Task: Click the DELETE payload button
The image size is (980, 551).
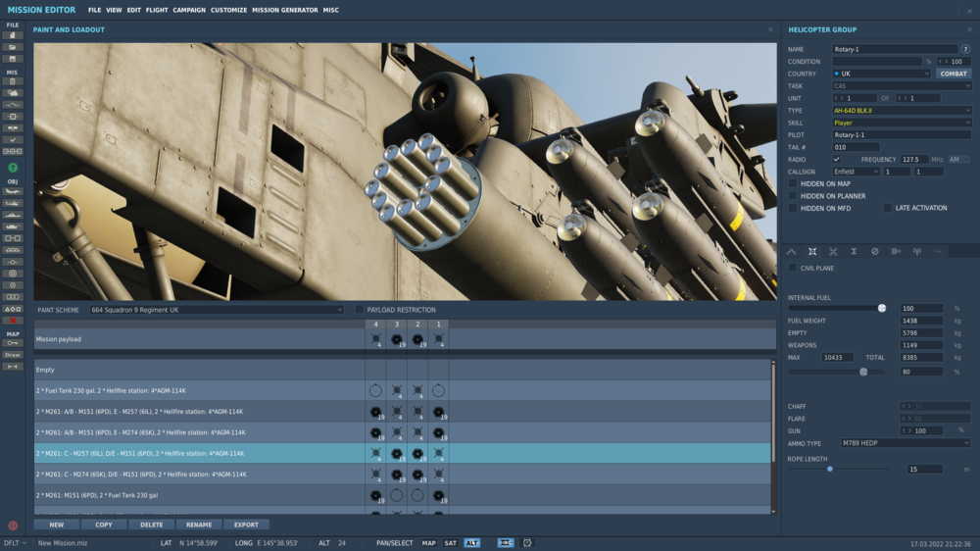Action: pyautogui.click(x=151, y=525)
